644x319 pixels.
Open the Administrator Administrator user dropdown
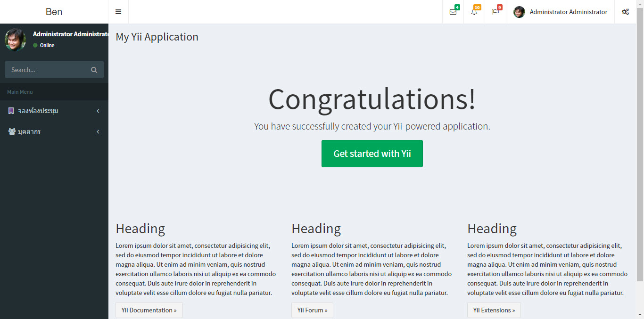pyautogui.click(x=561, y=12)
